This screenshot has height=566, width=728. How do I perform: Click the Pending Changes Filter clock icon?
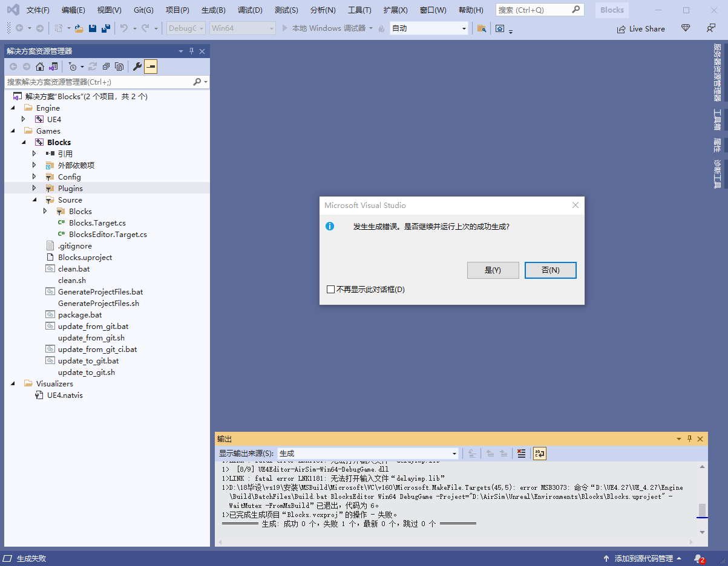pyautogui.click(x=73, y=67)
